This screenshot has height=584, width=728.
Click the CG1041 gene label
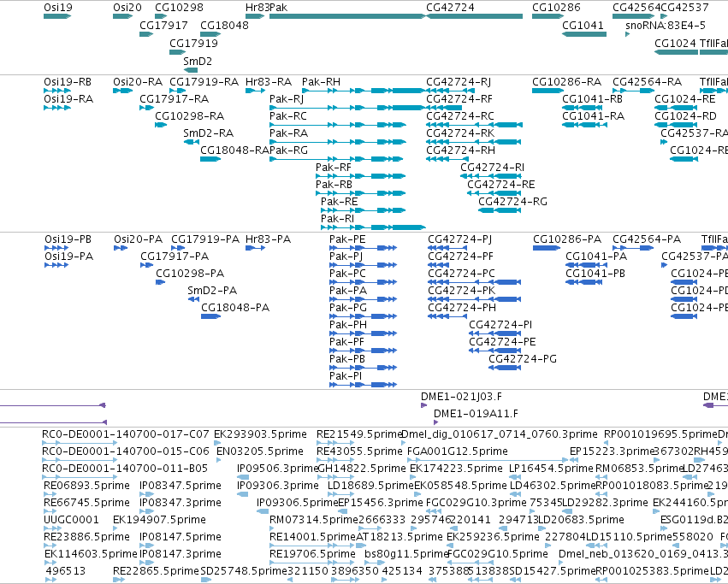pos(583,25)
